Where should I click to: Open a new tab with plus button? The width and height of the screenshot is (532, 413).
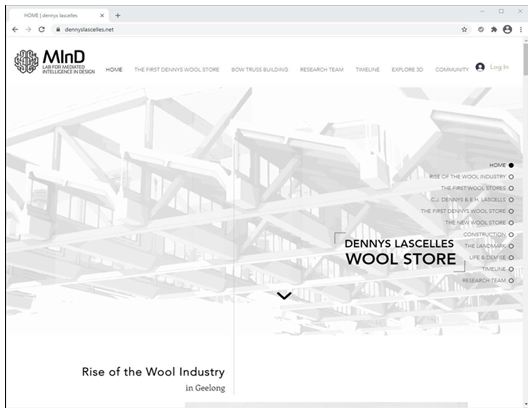[x=118, y=16]
